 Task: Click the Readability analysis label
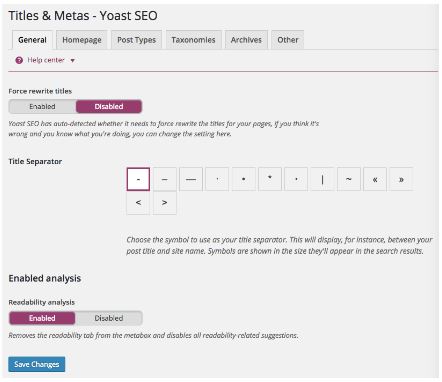pyautogui.click(x=42, y=302)
